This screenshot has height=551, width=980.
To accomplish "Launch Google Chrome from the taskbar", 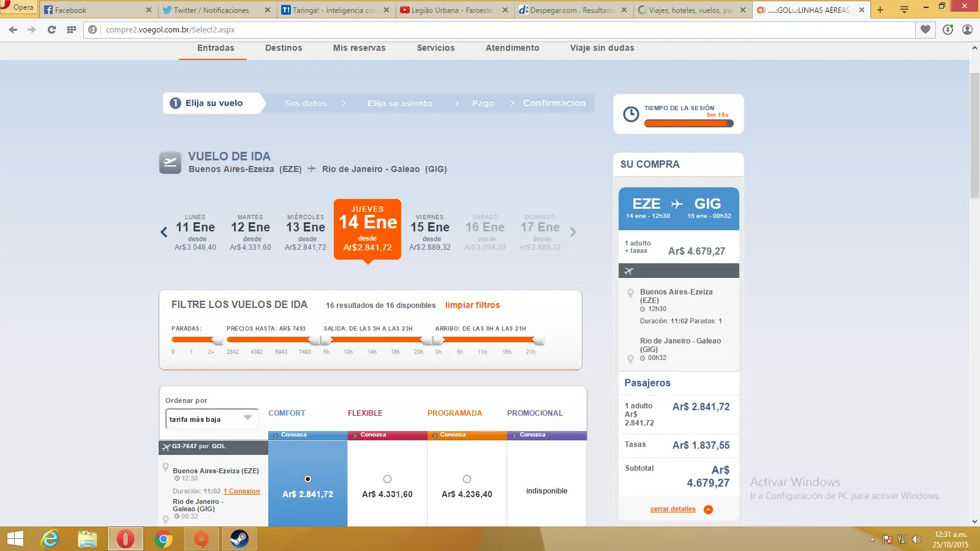I will pos(164,539).
